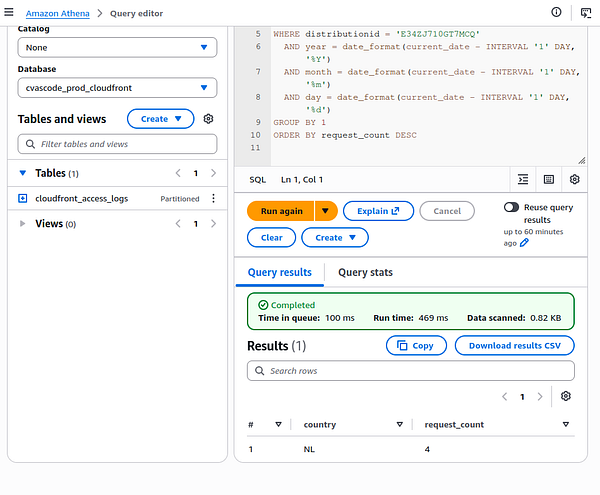Go to previous results page
600x495 pixels.
[x=505, y=397]
